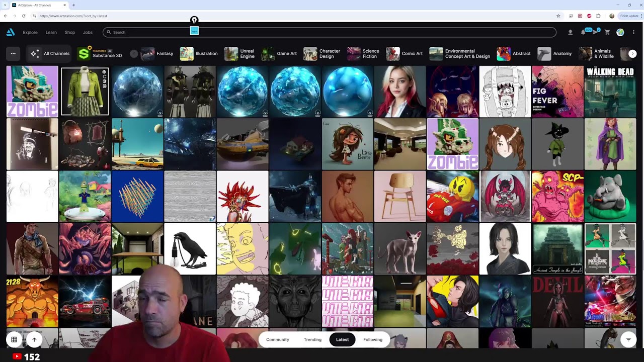
Task: Reload the page with refresh icon
Action: [x=24, y=16]
